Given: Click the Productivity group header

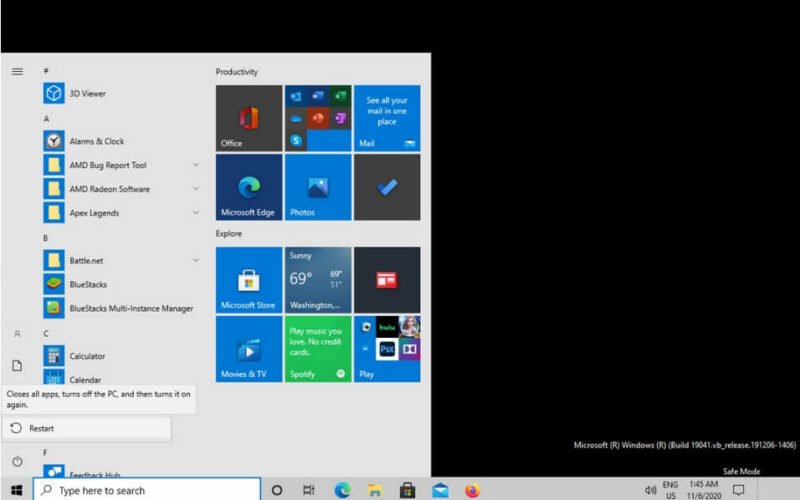Looking at the screenshot, I should pyautogui.click(x=237, y=72).
